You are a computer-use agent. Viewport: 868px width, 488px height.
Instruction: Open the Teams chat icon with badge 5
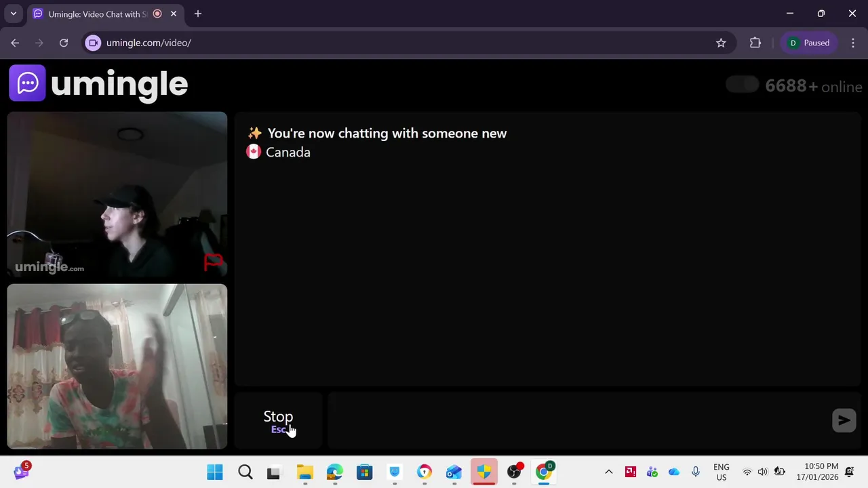tap(22, 471)
